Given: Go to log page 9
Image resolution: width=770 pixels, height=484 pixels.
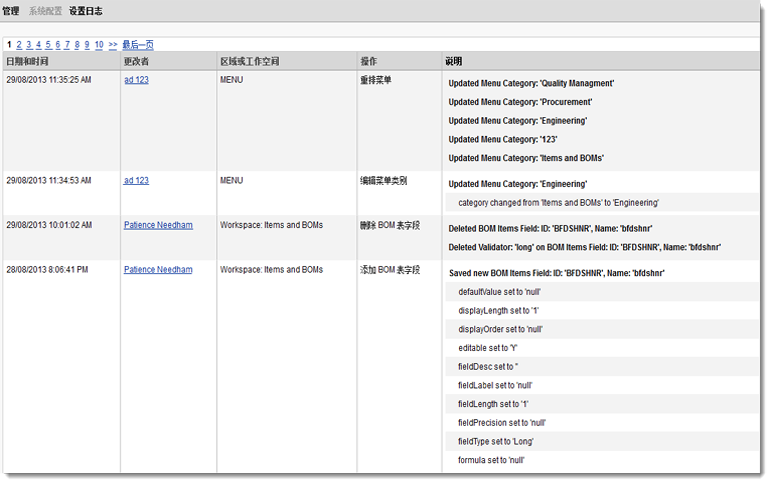Looking at the screenshot, I should click(87, 45).
